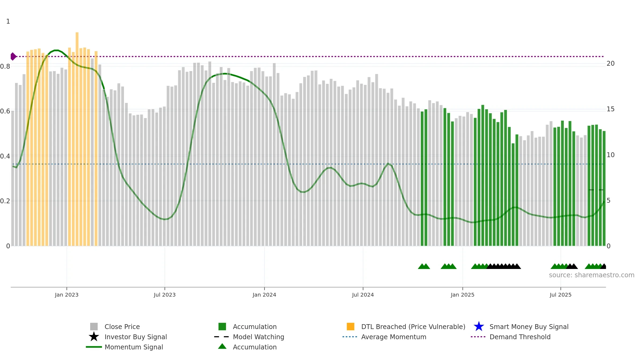This screenshot has height=362, width=644.
Task: Select the green Accumulation square legend icon
Action: pos(222,327)
